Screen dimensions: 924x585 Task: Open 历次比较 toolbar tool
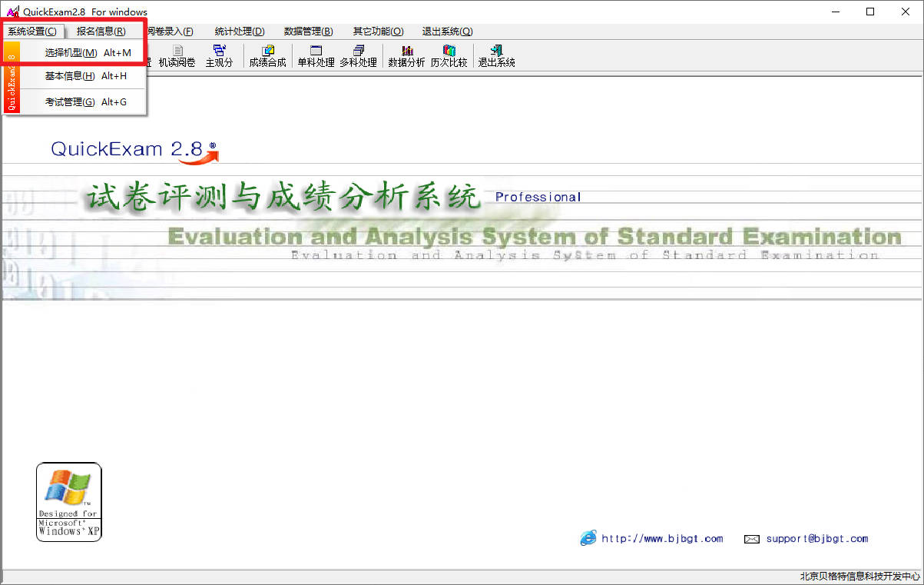click(x=449, y=56)
